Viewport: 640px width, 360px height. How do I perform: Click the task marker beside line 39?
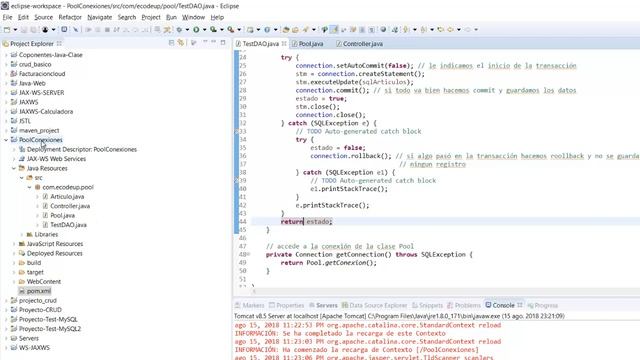click(x=236, y=180)
